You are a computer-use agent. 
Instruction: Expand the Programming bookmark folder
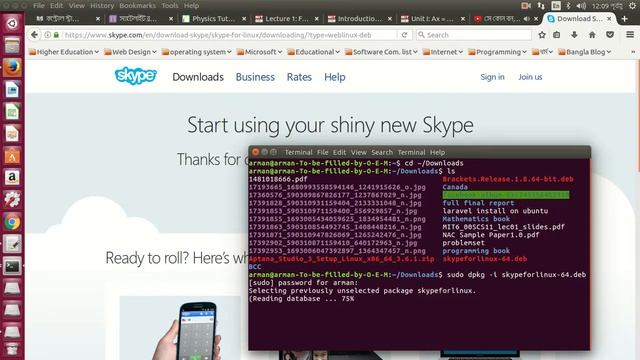[x=497, y=52]
